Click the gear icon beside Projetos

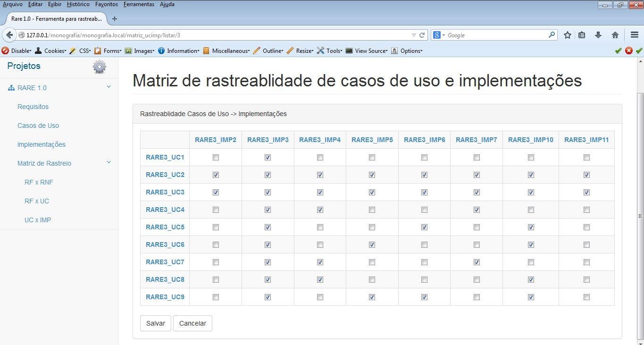tap(100, 67)
